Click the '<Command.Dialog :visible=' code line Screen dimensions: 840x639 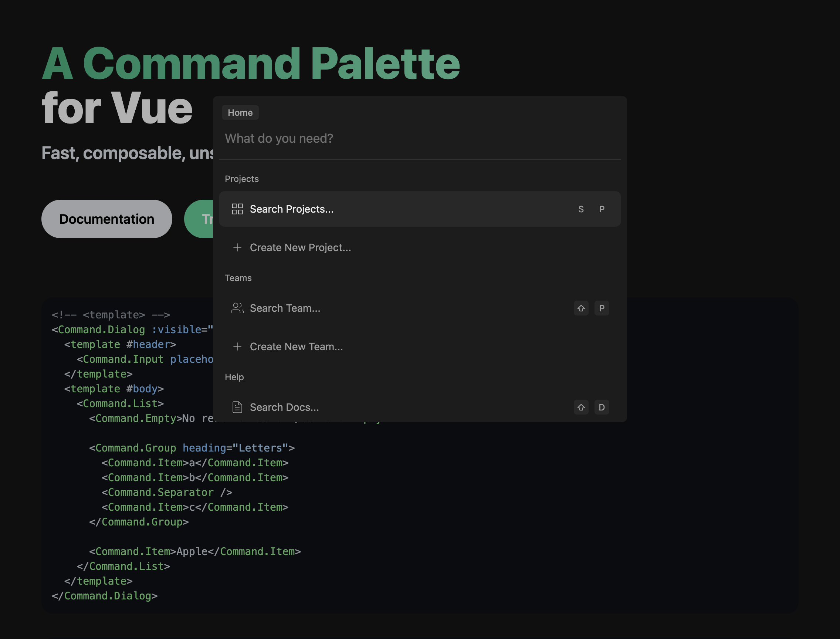(132, 330)
